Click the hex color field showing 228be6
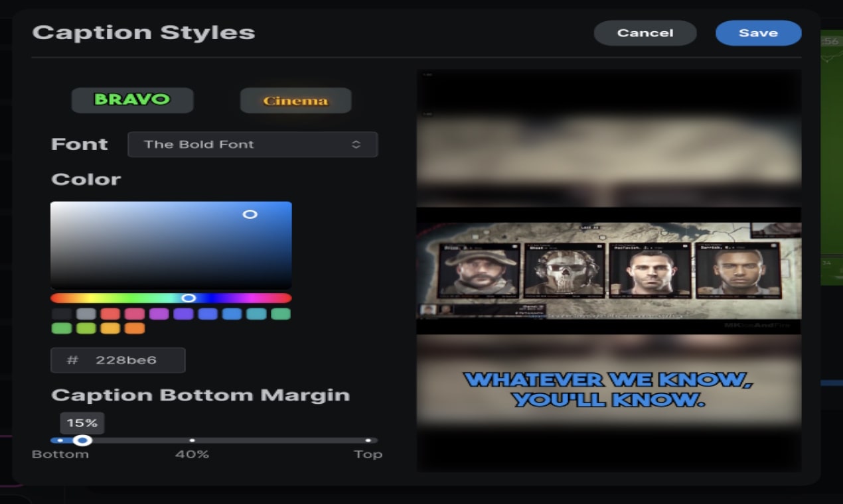843x504 pixels. pos(118,360)
